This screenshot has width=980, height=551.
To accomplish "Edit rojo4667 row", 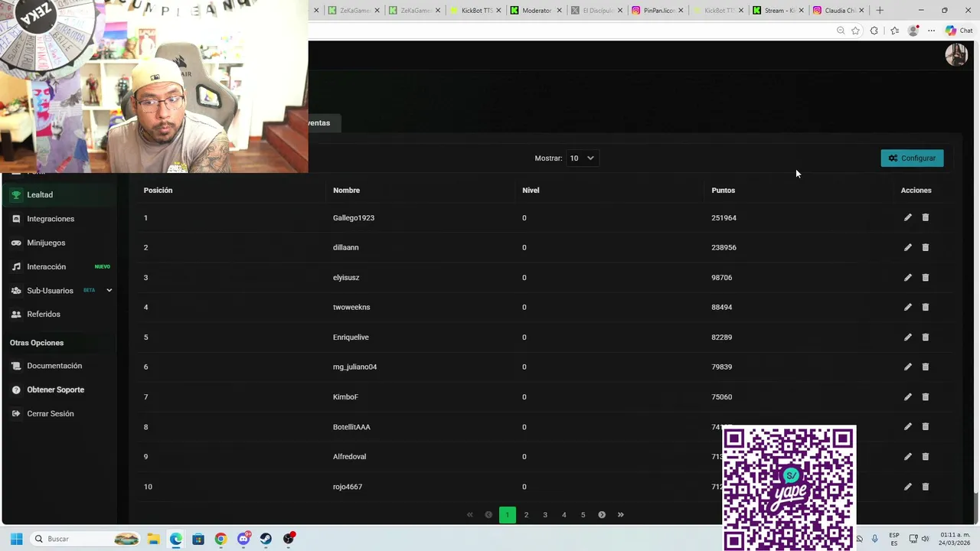I will click(907, 486).
